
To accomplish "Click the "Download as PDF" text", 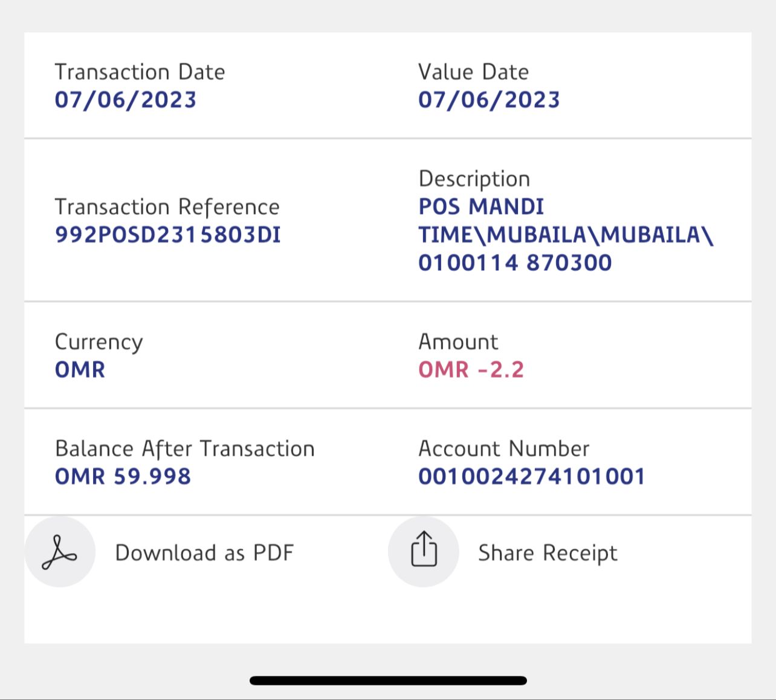I will 204,553.
